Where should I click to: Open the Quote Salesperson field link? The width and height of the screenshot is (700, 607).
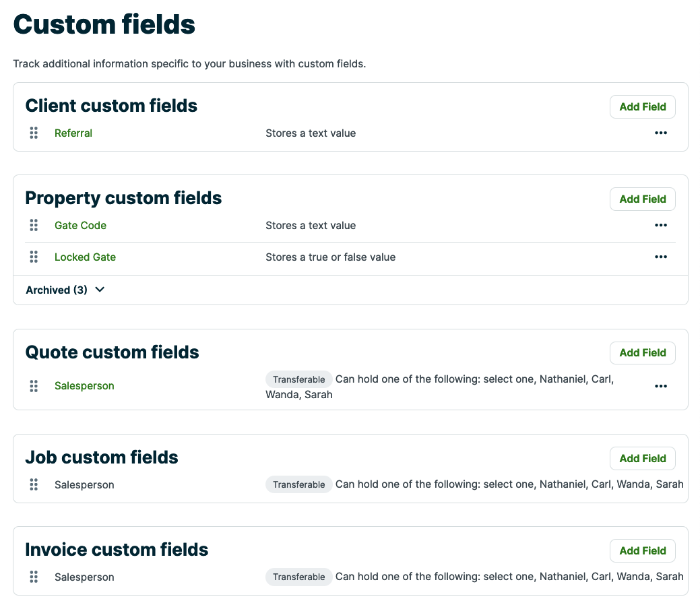pos(84,386)
